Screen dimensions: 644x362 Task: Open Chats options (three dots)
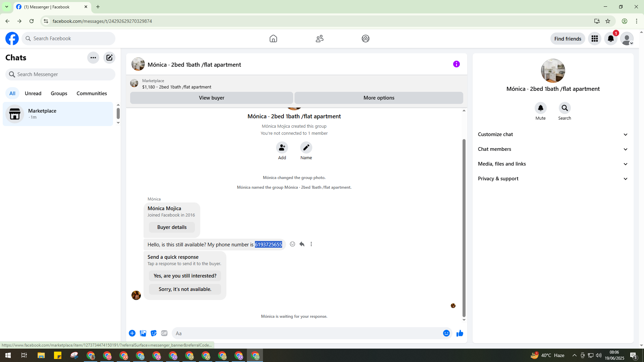point(93,58)
